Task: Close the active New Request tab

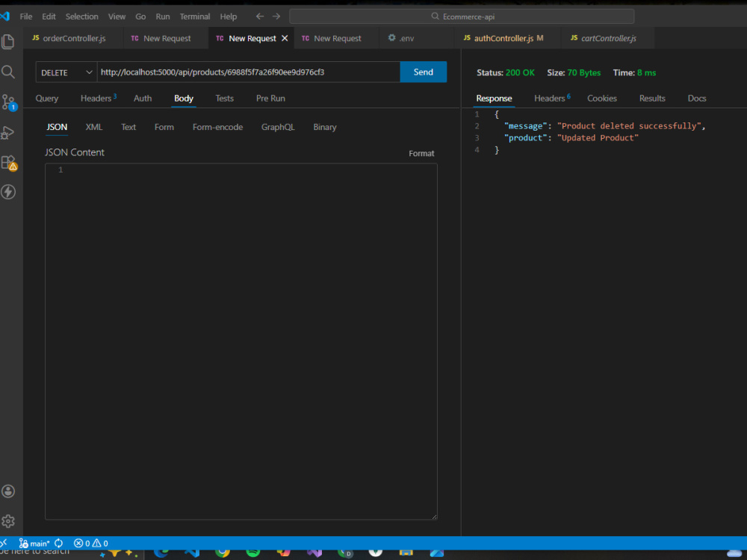Action: click(285, 38)
